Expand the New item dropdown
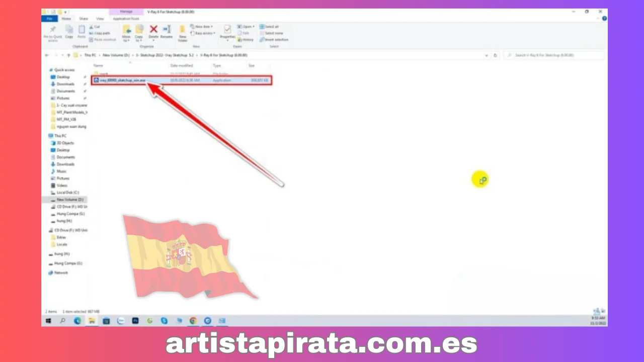The image size is (644, 362). pyautogui.click(x=202, y=27)
